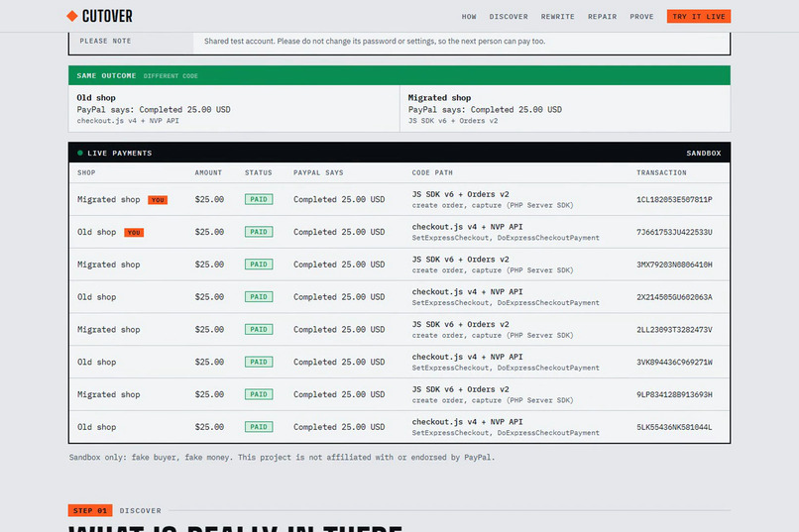Click the LIVE PAYMENTS panel title
Screen dimensions: 799x532
pos(119,153)
